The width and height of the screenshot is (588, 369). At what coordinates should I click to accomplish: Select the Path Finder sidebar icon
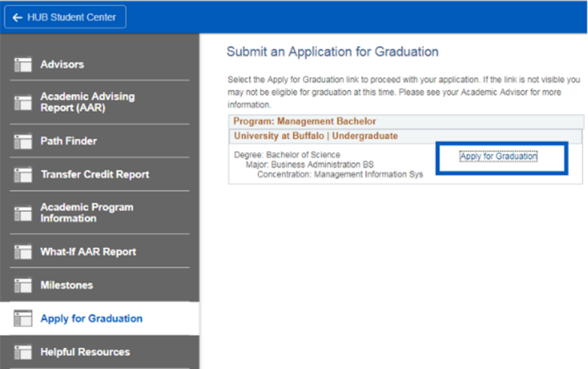(x=23, y=141)
